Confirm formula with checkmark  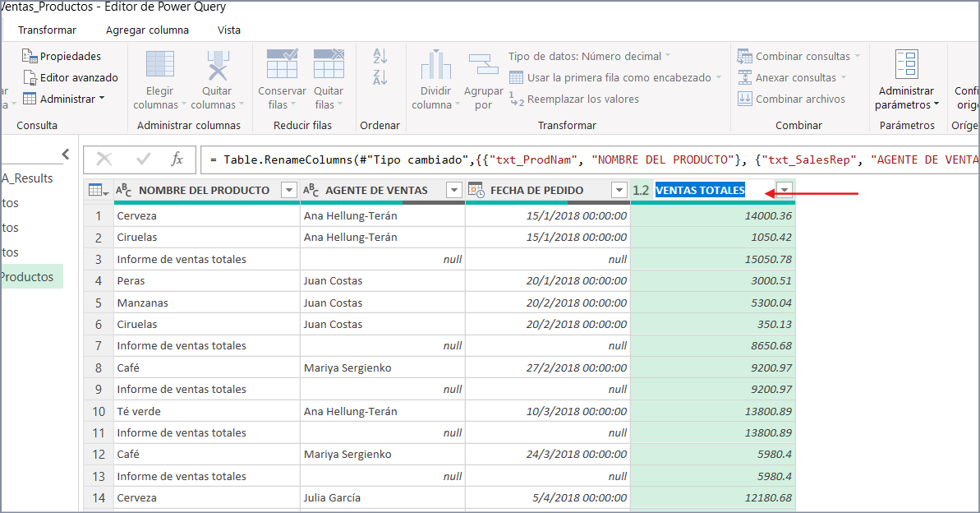[x=143, y=159]
